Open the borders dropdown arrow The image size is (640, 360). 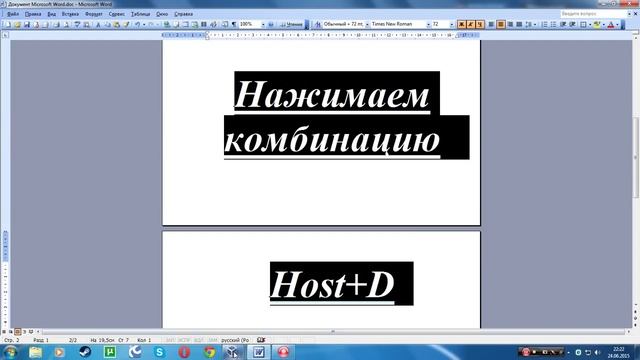(590, 24)
